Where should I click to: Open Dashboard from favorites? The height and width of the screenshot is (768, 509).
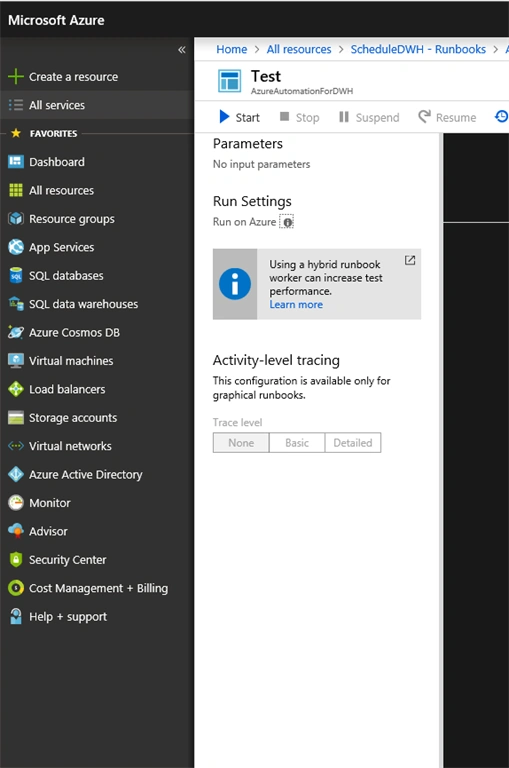(57, 162)
